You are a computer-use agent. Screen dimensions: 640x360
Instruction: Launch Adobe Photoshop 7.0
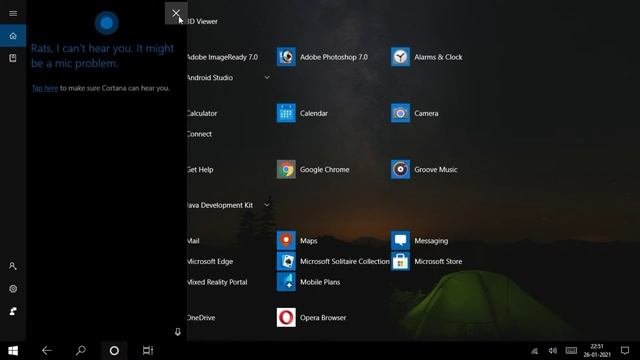coord(322,57)
